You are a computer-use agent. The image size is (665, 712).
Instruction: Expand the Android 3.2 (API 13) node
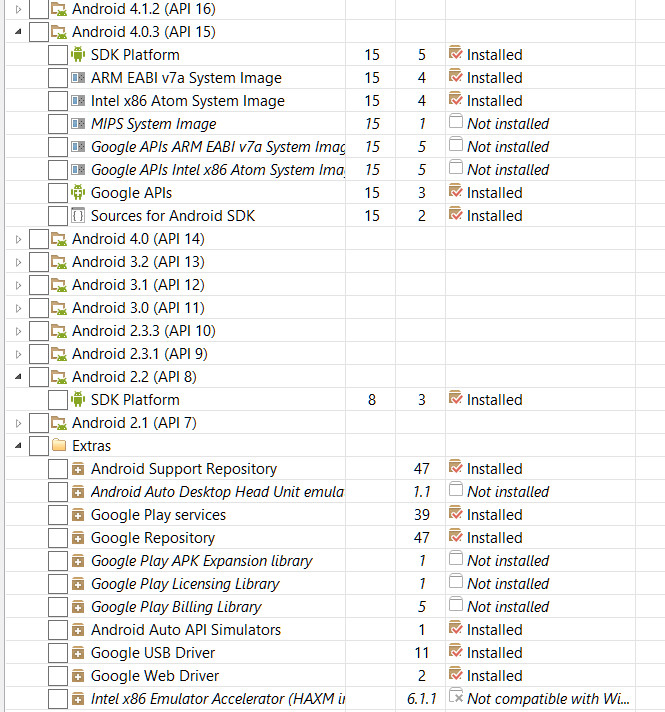pyautogui.click(x=18, y=262)
